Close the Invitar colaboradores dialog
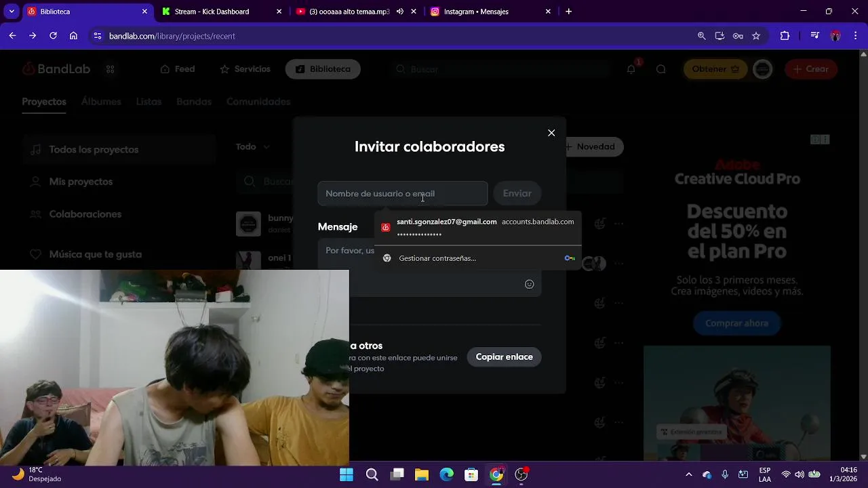Image resolution: width=868 pixels, height=488 pixels. (x=551, y=133)
